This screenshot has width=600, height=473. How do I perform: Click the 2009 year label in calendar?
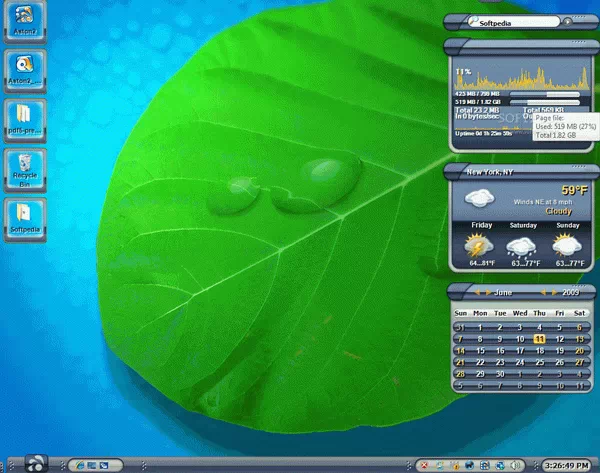click(571, 292)
